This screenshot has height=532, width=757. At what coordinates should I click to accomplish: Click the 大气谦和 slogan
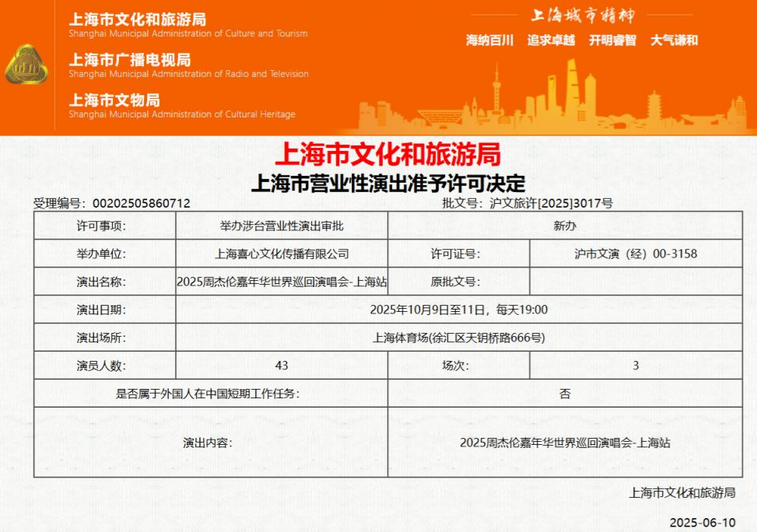point(674,40)
